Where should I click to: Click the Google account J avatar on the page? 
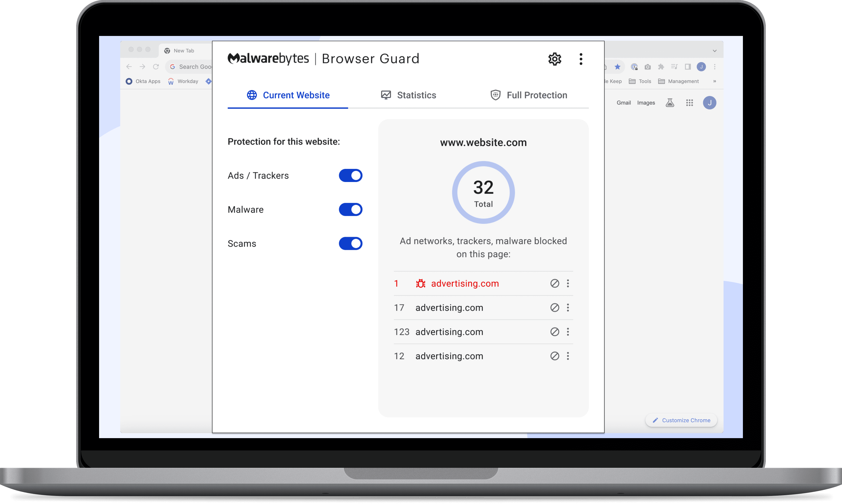[709, 103]
